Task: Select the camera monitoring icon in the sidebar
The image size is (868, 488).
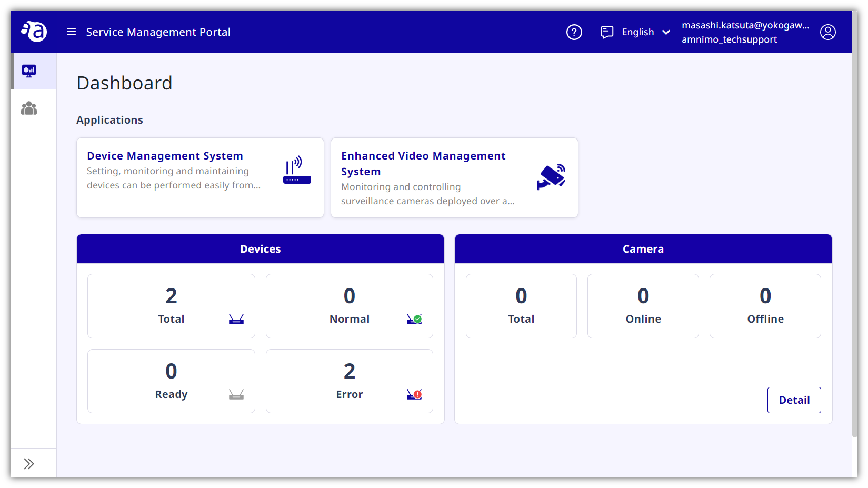Action: (29, 71)
